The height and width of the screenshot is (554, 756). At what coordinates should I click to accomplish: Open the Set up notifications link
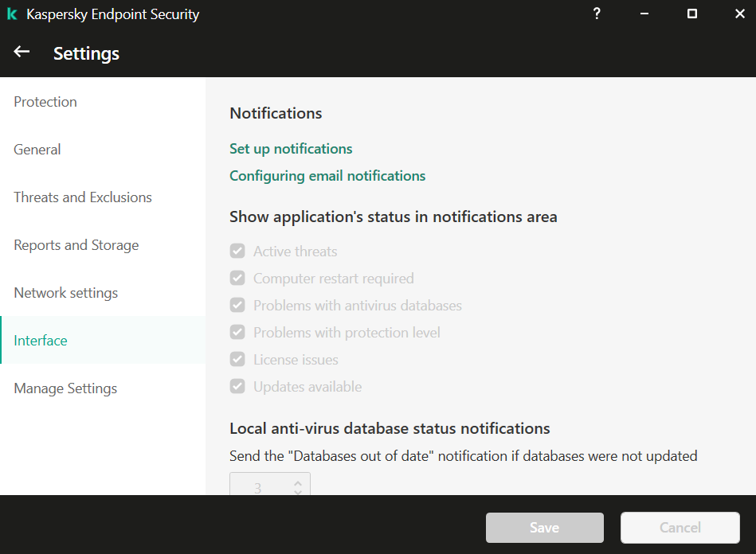pyautogui.click(x=291, y=149)
